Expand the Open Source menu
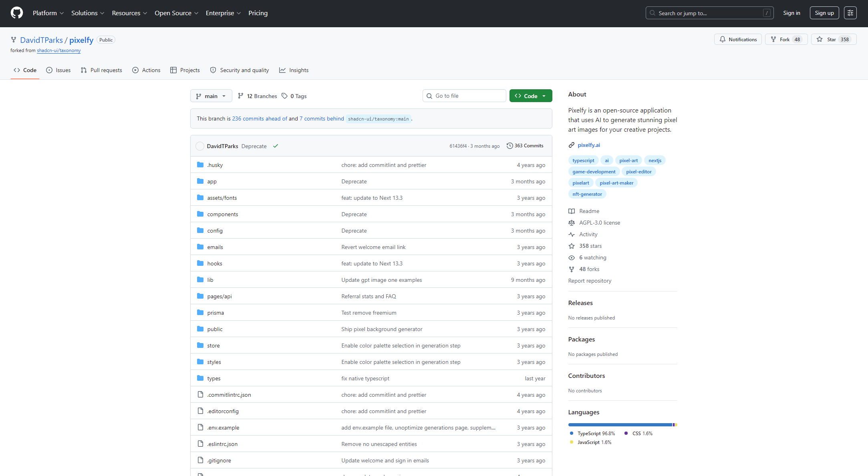This screenshot has width=868, height=476. click(177, 13)
